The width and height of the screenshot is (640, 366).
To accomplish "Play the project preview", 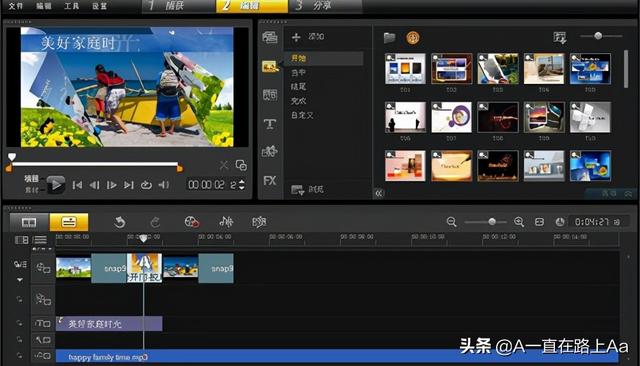I will (56, 185).
